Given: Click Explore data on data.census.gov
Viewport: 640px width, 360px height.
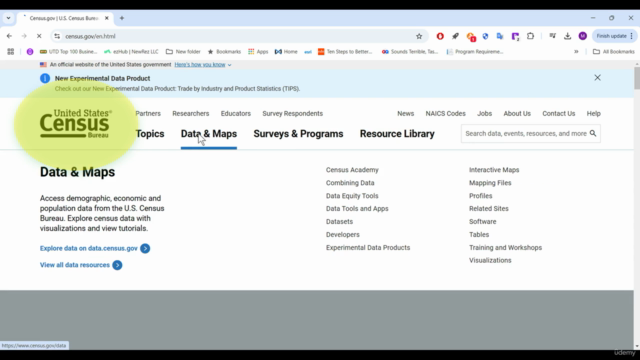Looking at the screenshot, I should [x=95, y=248].
